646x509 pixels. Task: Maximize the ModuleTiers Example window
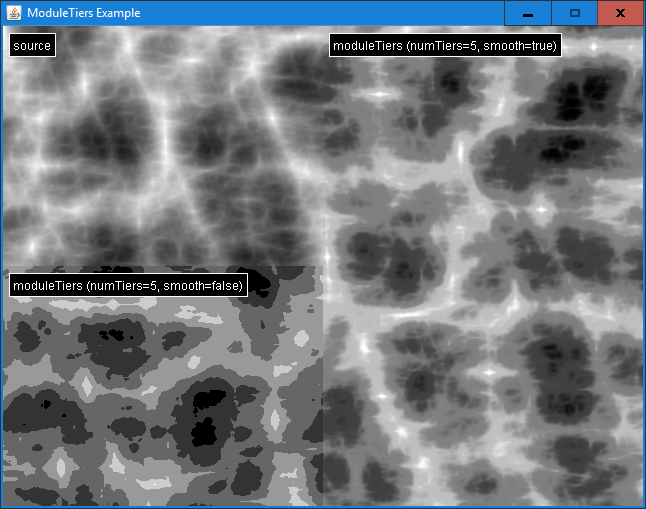tap(574, 13)
